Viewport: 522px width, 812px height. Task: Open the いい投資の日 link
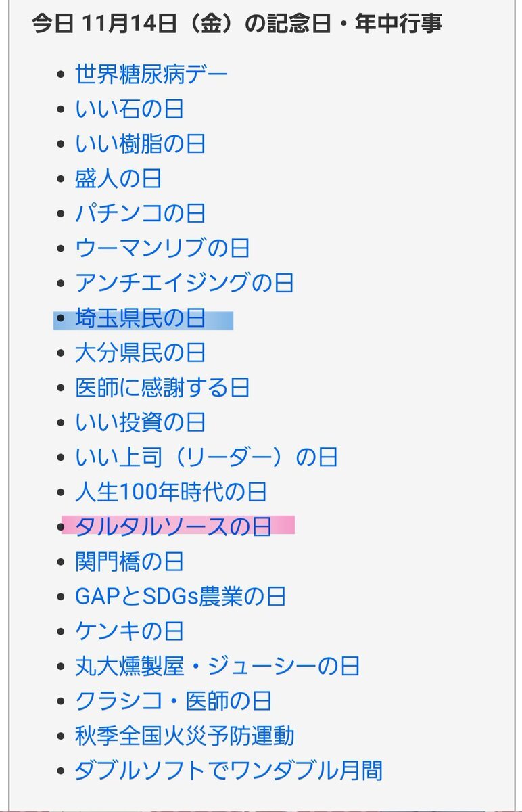coord(140,423)
